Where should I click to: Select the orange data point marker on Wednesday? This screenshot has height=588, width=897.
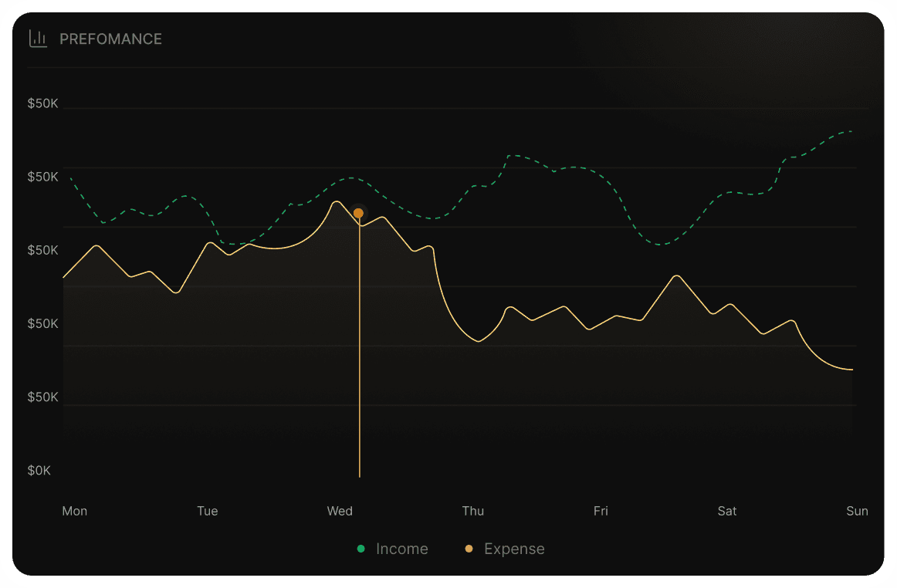pyautogui.click(x=358, y=213)
